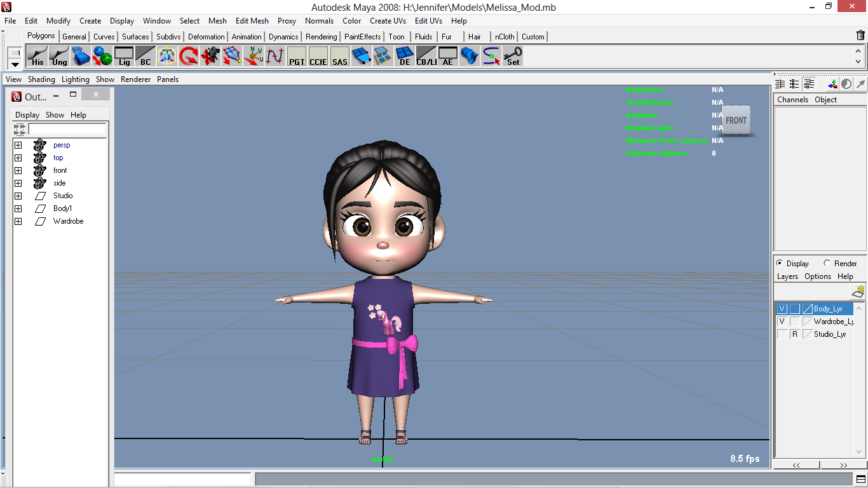Open the Normals menu
This screenshot has height=488, width=868.
pyautogui.click(x=319, y=21)
